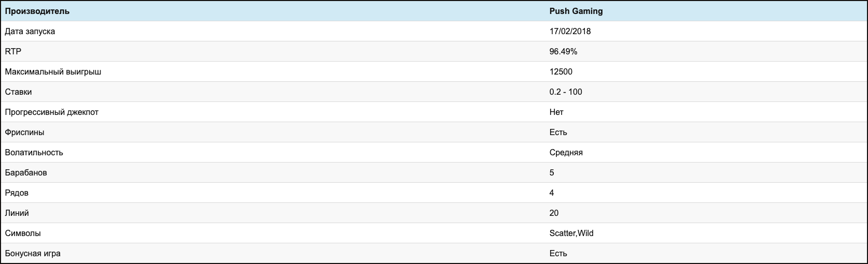
Task: Select the RTP row label
Action: pyautogui.click(x=13, y=51)
